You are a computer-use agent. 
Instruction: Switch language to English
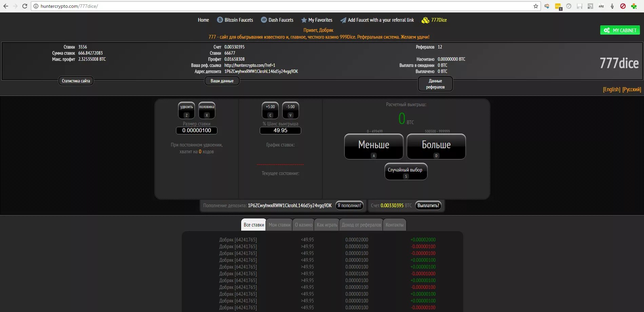click(611, 90)
